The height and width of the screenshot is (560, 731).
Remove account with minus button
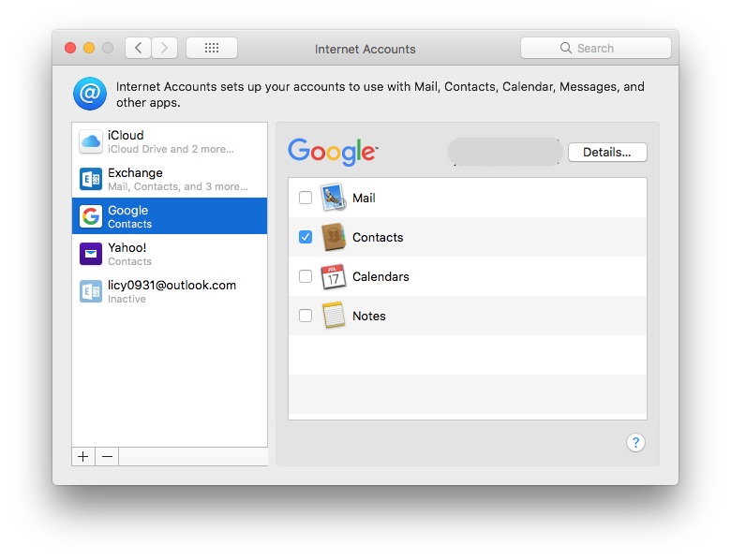[107, 457]
